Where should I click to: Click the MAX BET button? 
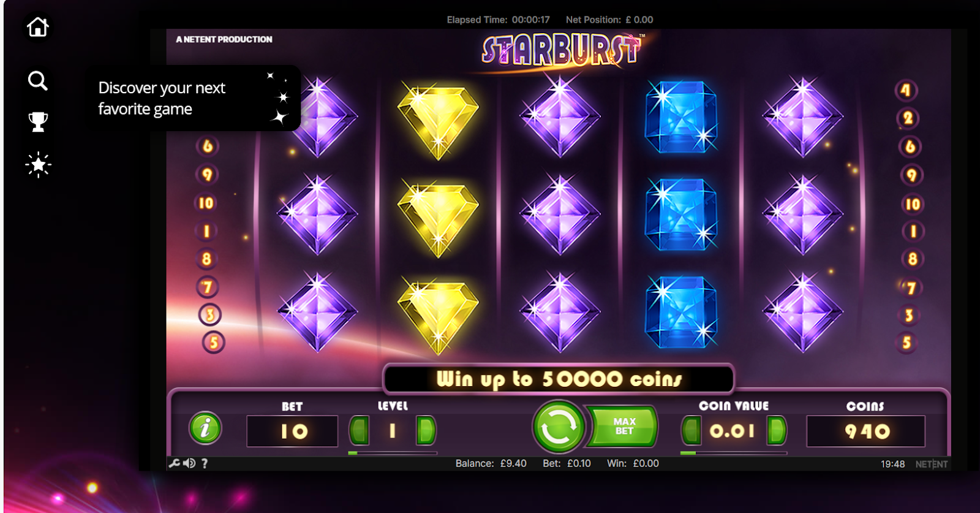[x=624, y=426]
